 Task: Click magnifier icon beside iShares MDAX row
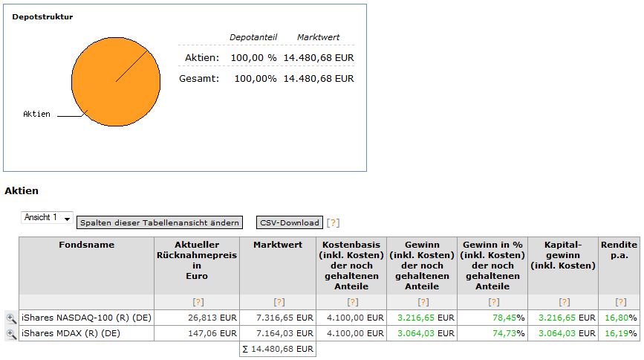click(11, 334)
